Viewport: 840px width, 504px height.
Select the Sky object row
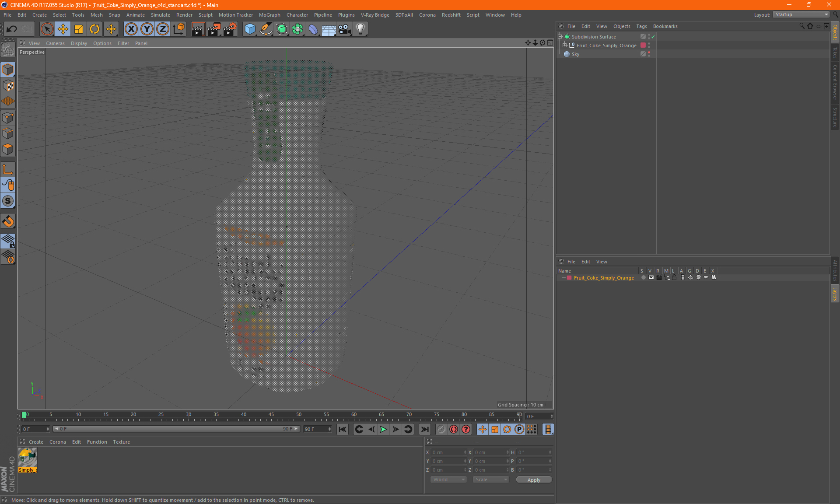[x=575, y=54]
